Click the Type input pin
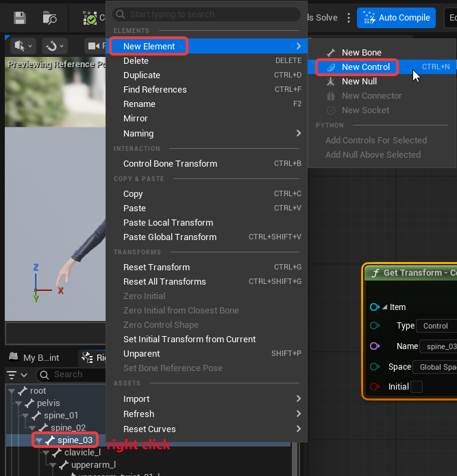 [x=375, y=325]
